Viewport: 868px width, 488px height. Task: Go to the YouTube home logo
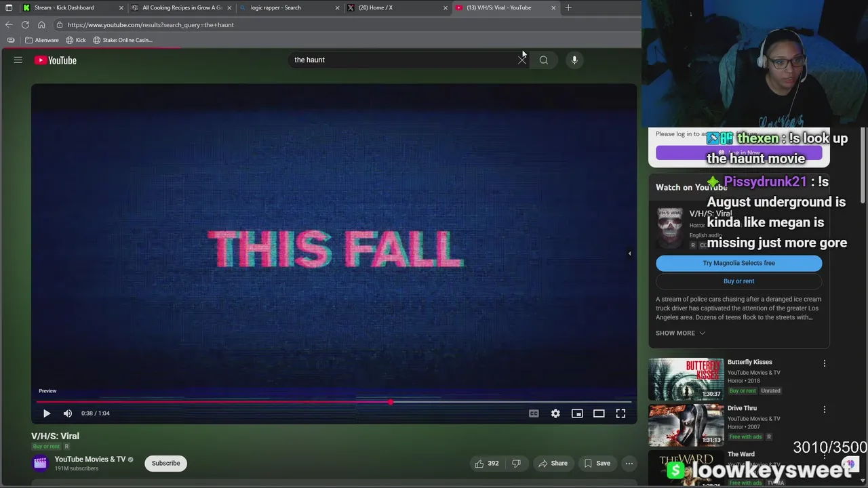coord(56,60)
